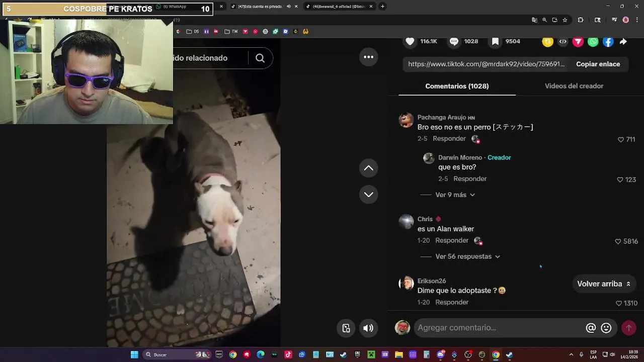Viewport: 644px width, 362px height.
Task: Mute the video sound
Action: [368, 328]
